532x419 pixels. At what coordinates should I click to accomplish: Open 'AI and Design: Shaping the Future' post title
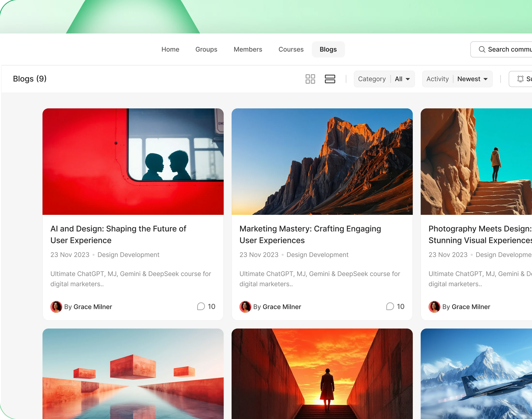click(118, 234)
